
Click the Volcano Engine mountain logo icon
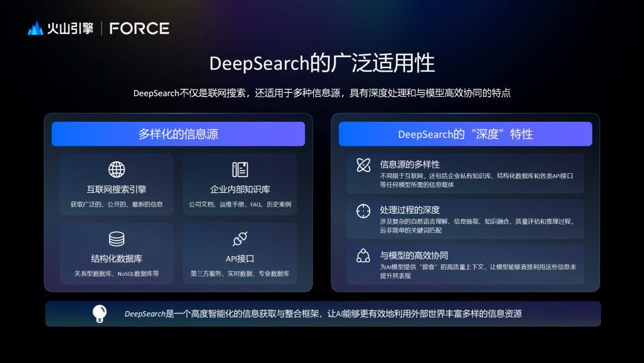click(35, 28)
